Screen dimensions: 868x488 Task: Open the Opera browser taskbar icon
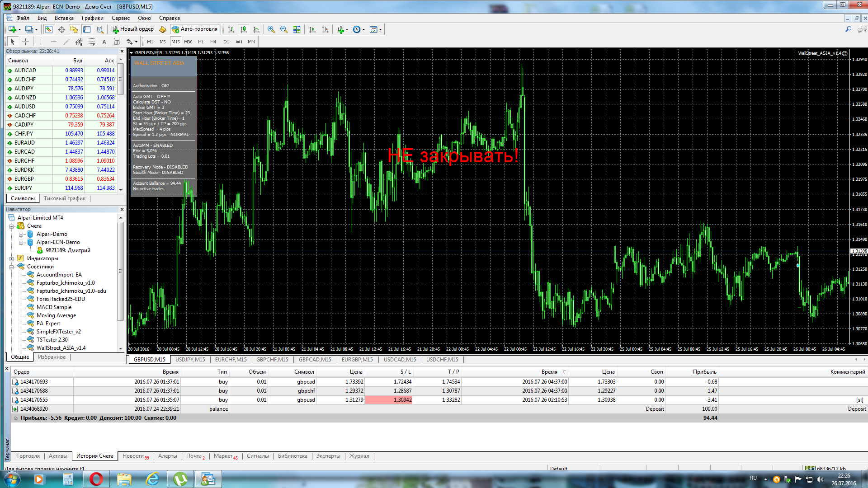(96, 479)
